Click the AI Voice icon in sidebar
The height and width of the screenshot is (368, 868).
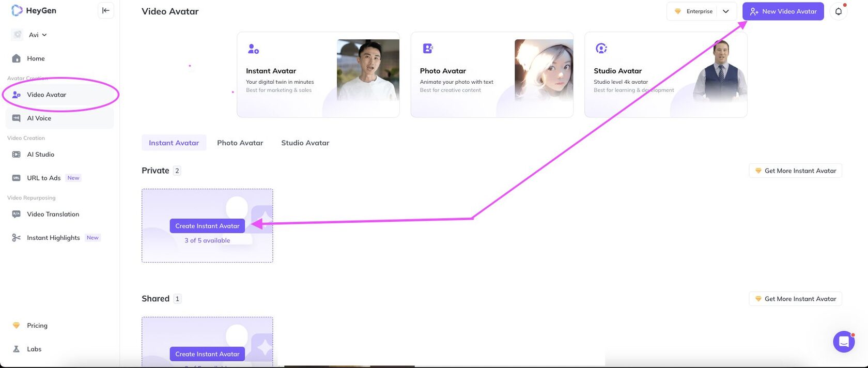17,118
